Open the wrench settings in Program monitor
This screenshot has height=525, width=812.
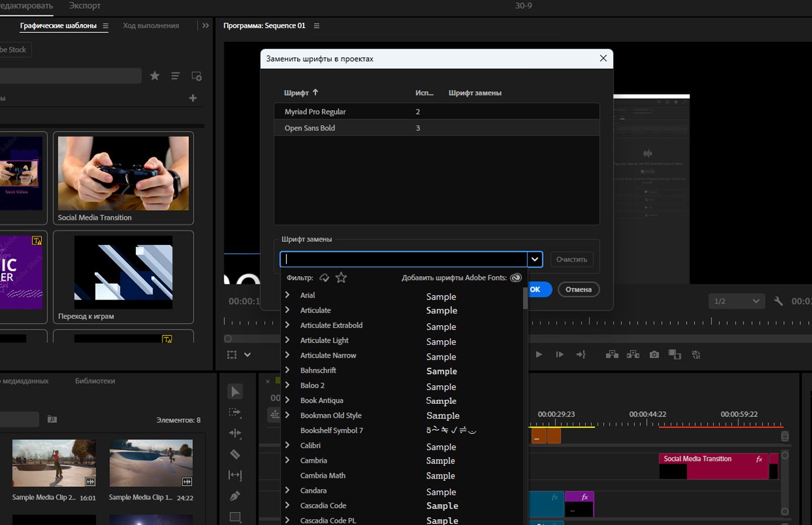point(778,301)
